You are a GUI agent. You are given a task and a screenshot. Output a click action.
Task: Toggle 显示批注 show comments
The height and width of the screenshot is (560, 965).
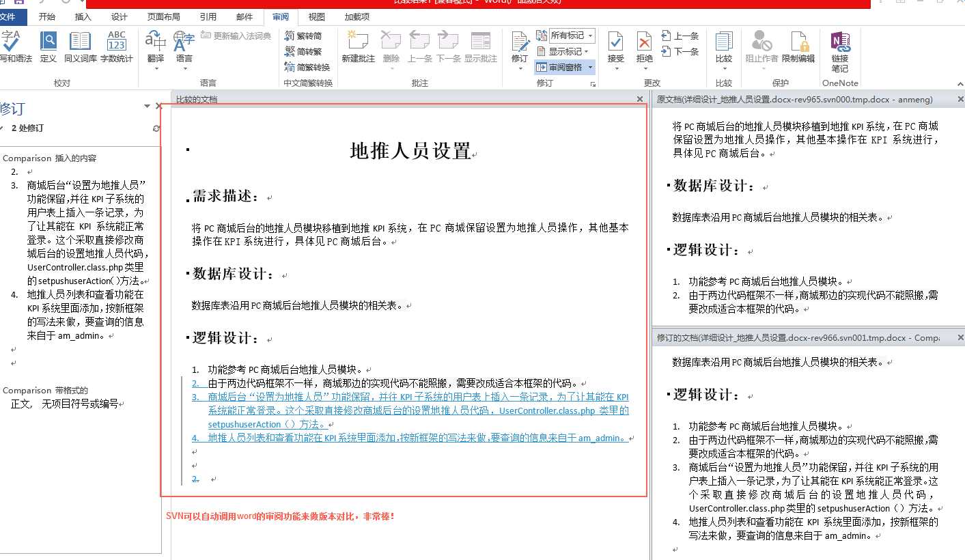pyautogui.click(x=481, y=47)
